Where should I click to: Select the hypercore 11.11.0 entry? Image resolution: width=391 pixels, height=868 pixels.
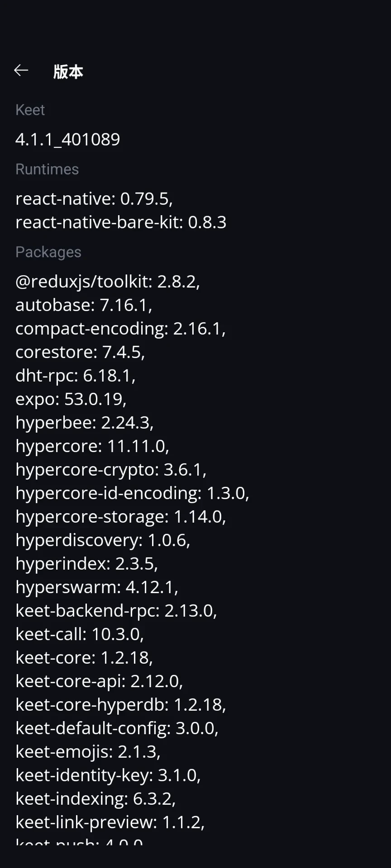click(x=92, y=446)
